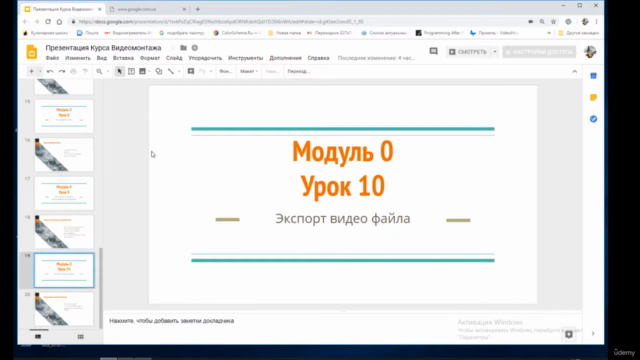This screenshot has width=640, height=360.
Task: Undo the last action
Action: pyautogui.click(x=50, y=71)
